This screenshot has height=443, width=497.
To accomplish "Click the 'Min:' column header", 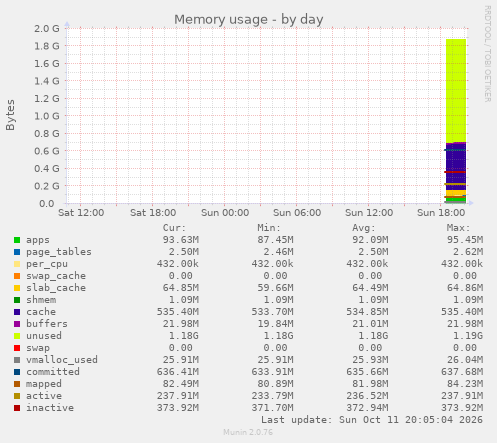I will (269, 228).
